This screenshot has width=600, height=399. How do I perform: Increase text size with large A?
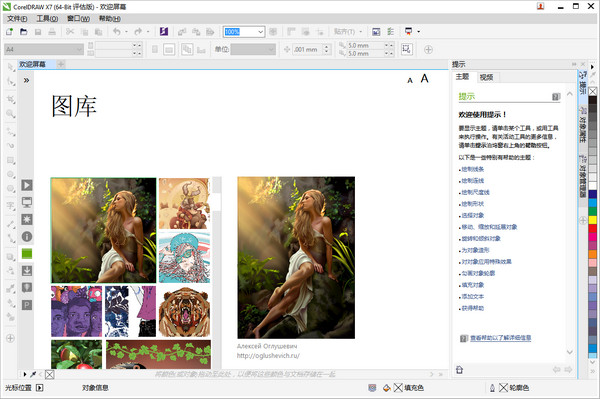[x=424, y=78]
